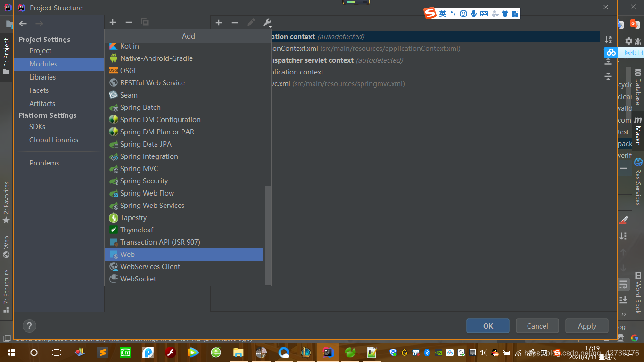644x362 pixels.
Task: Open the help question mark
Action: click(x=29, y=326)
